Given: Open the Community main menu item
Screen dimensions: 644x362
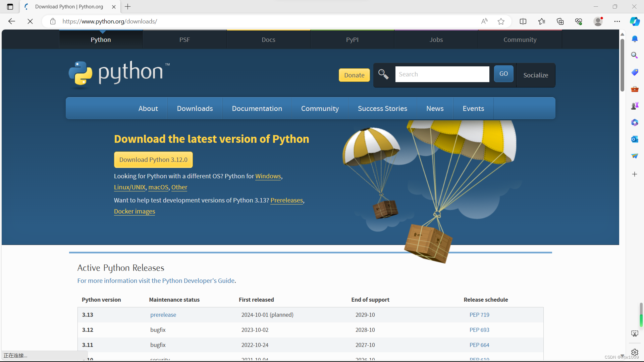Looking at the screenshot, I should 320,109.
